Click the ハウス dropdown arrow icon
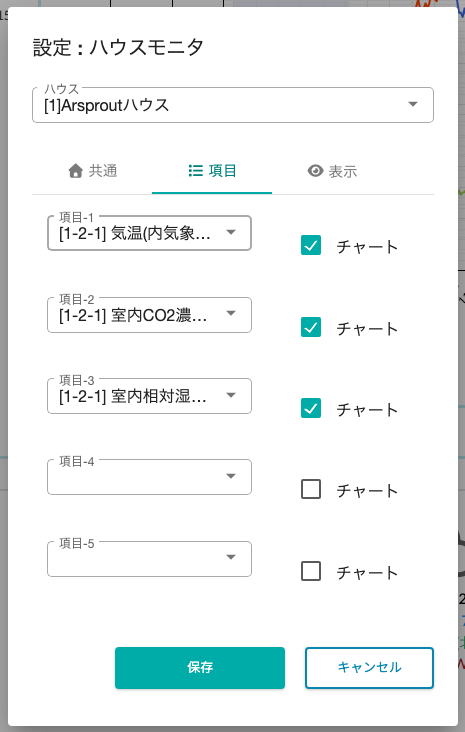Screen dimensions: 465x732 tap(413, 104)
